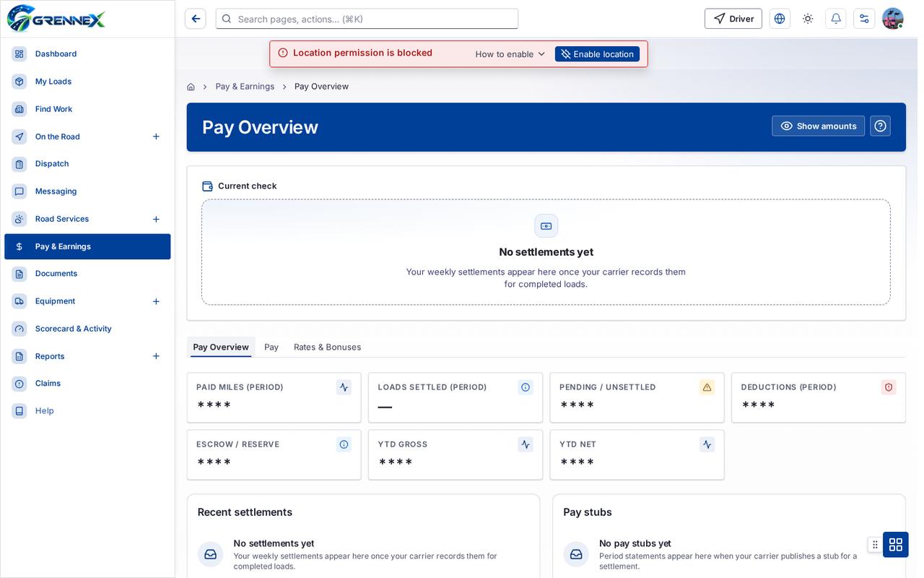The width and height of the screenshot is (924, 578).
Task: Go to My Loads
Action: click(x=87, y=82)
